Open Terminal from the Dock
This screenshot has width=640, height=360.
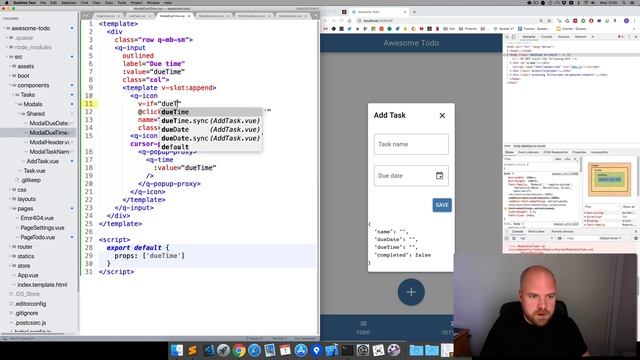point(347,350)
